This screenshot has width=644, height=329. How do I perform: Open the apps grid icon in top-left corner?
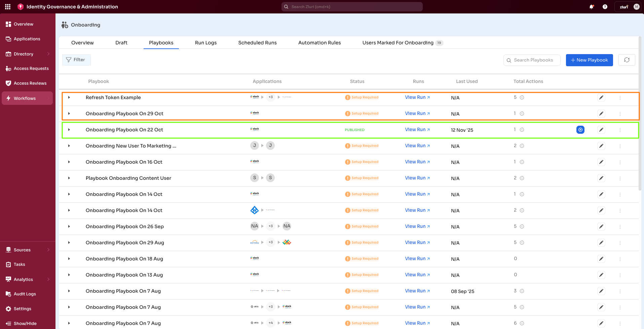[7, 6]
